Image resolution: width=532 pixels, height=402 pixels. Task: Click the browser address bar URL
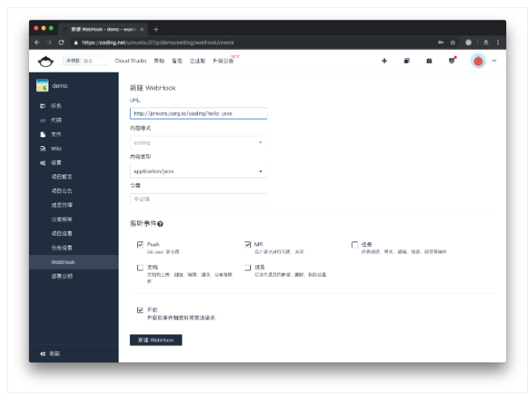click(x=157, y=43)
